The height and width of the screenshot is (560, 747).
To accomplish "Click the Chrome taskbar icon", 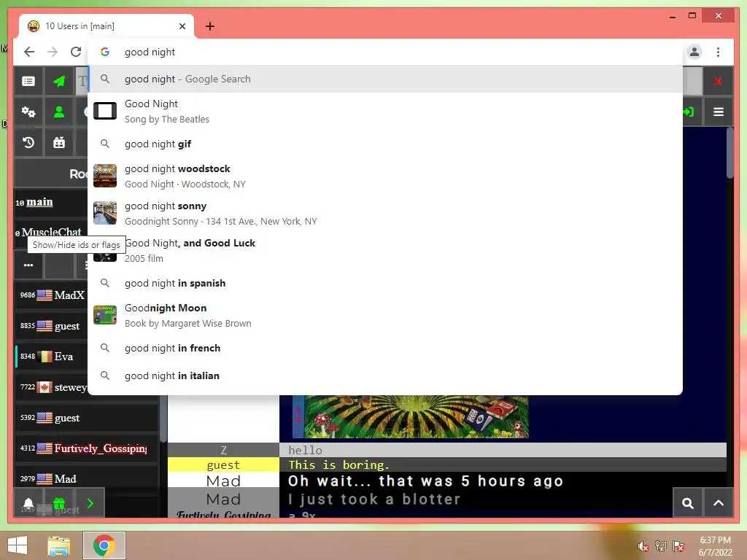I will pos(104,545).
